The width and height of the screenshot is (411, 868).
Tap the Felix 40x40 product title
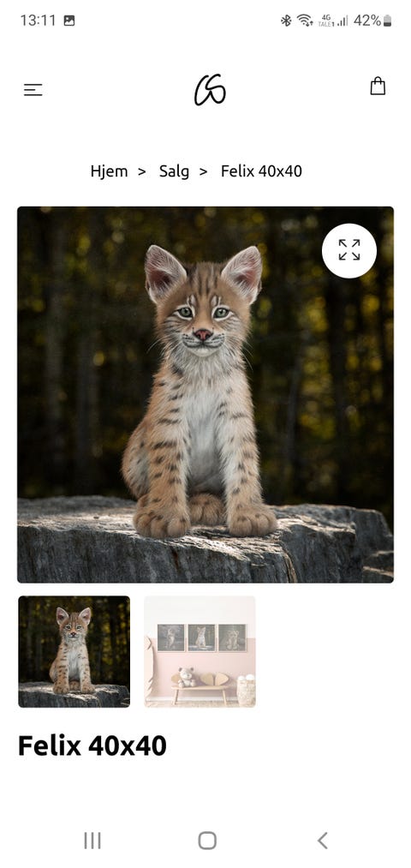pos(92,745)
